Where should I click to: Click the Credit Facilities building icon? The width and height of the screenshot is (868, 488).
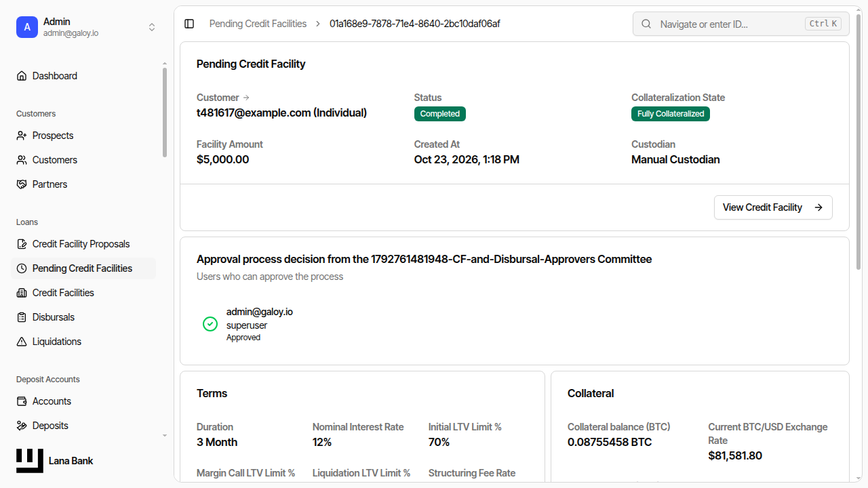(22, 293)
